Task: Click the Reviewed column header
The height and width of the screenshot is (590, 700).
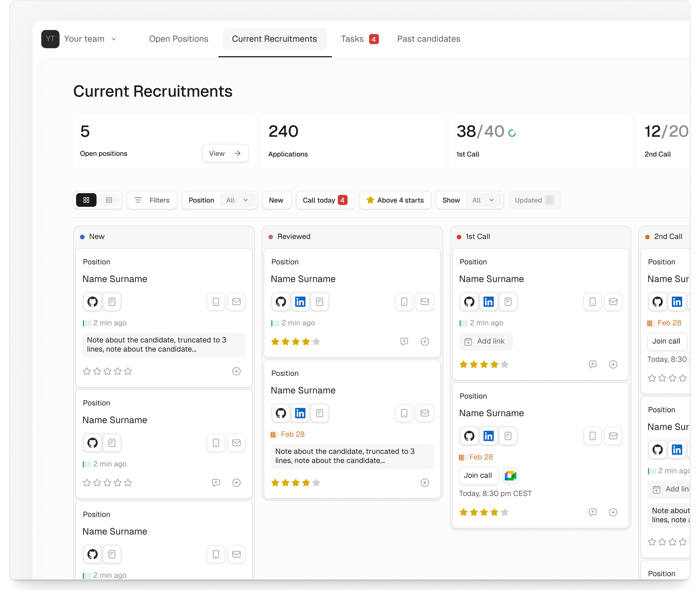Action: pos(352,237)
